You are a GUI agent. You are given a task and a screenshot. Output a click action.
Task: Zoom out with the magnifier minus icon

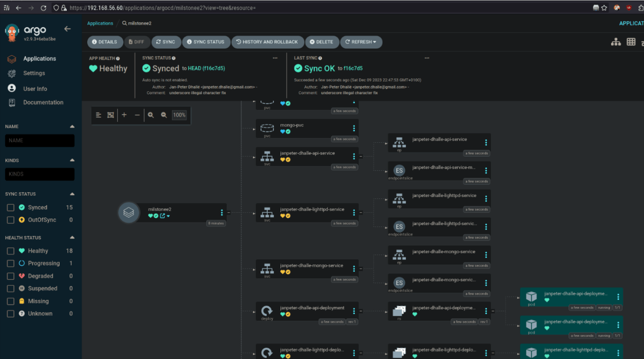click(164, 115)
